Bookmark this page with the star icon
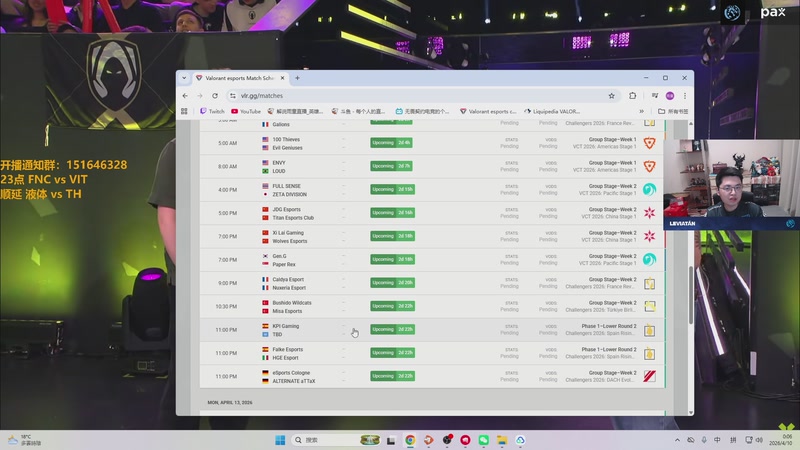The height and width of the screenshot is (450, 800). pos(611,96)
